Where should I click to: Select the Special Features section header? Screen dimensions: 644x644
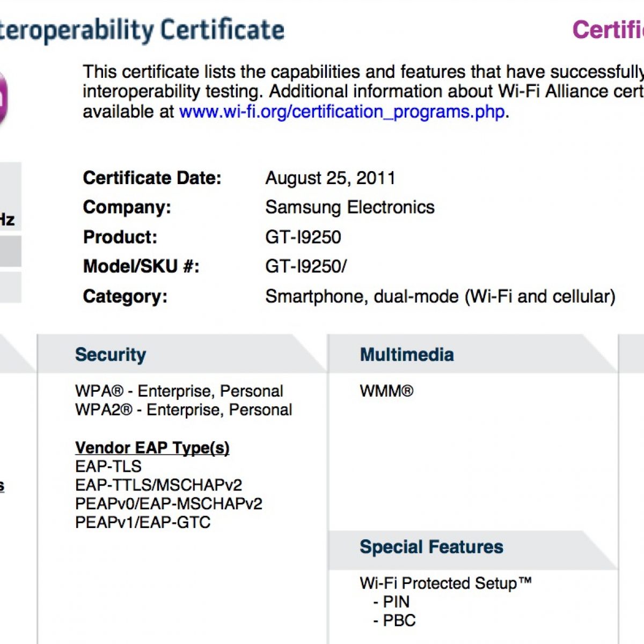431,547
